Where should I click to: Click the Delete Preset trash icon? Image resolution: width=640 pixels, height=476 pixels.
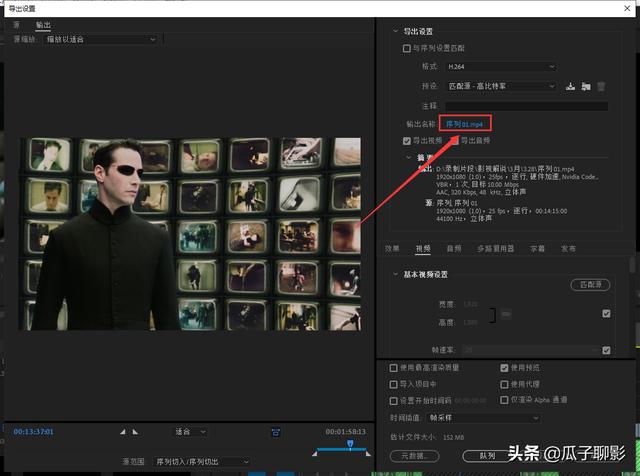(601, 86)
